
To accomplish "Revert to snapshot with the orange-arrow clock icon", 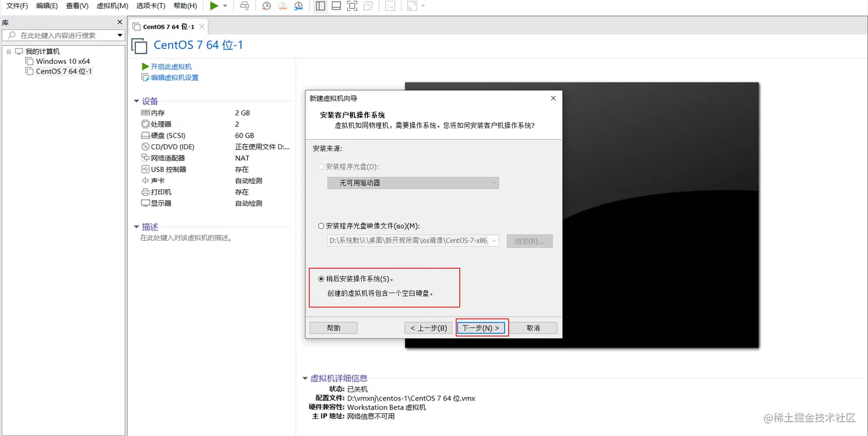I will point(281,6).
